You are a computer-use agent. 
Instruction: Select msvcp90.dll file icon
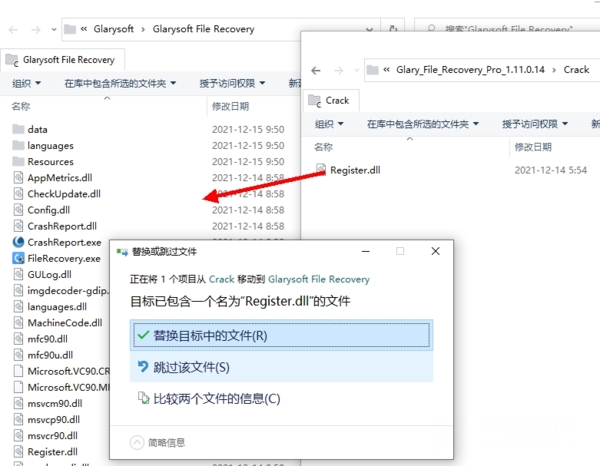[x=18, y=419]
